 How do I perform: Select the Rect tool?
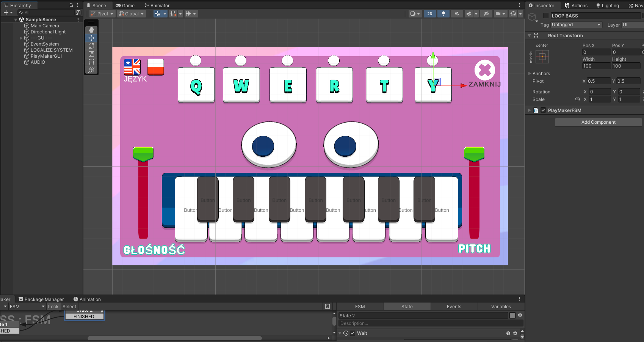click(91, 62)
